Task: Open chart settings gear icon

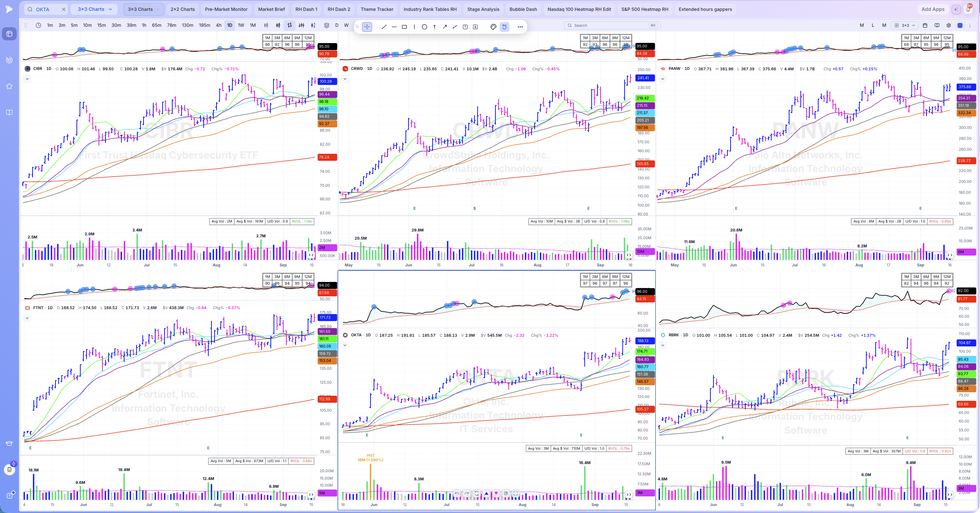Action: pos(949,25)
